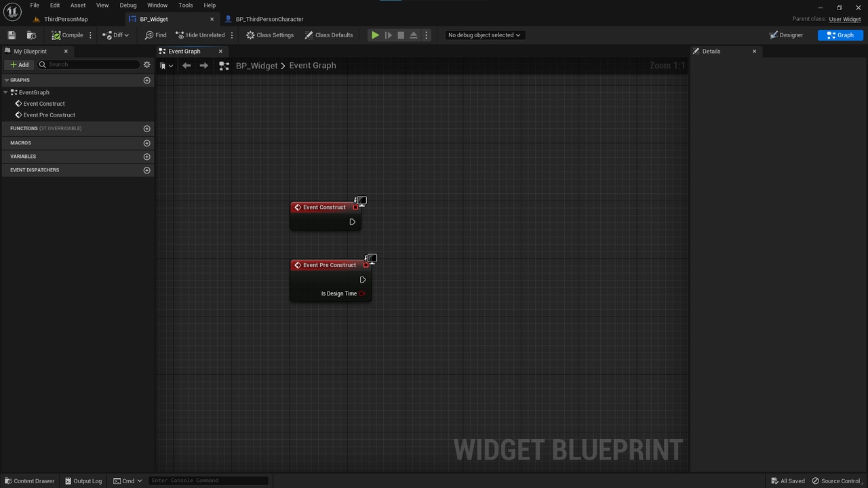
Task: Open the Asset menu
Action: click(78, 5)
